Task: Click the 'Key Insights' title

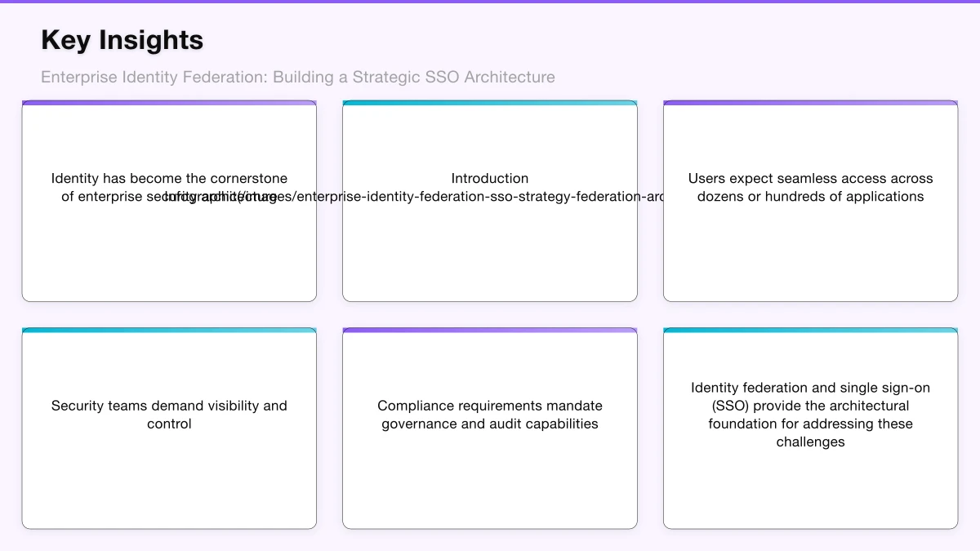Action: (122, 39)
